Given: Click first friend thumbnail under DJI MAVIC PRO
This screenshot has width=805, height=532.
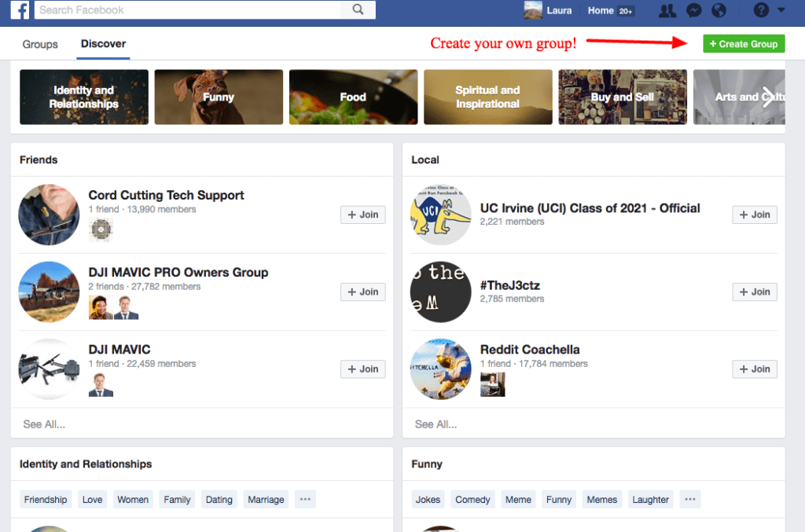Looking at the screenshot, I should (101, 307).
